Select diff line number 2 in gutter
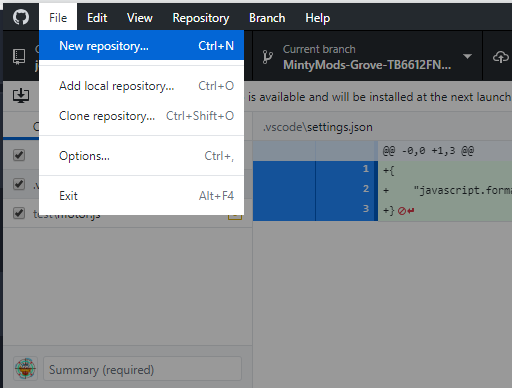The width and height of the screenshot is (512, 388). pyautogui.click(x=366, y=189)
